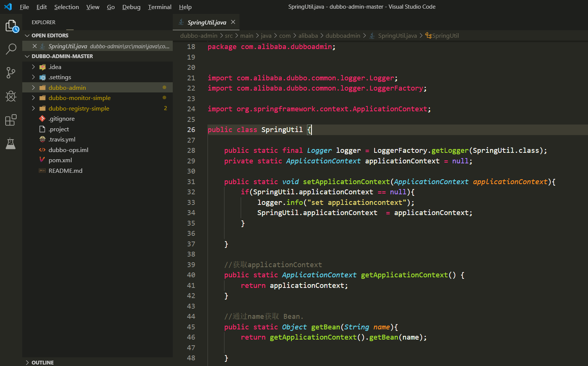Open the Test flask icon view
588x366 pixels.
(11, 143)
